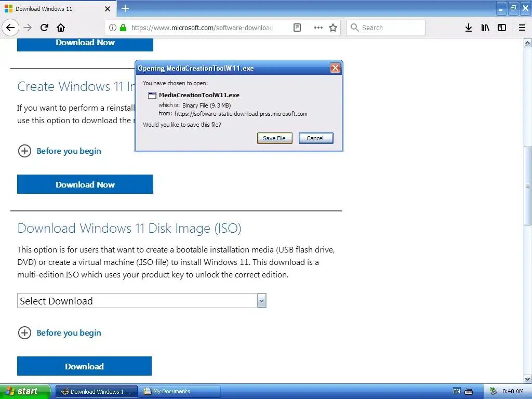Image resolution: width=532 pixels, height=399 pixels.
Task: Click Save File in the dialog
Action: [274, 138]
